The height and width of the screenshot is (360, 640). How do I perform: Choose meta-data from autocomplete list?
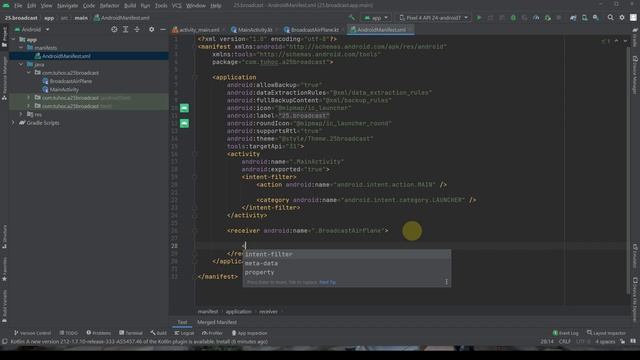pyautogui.click(x=347, y=263)
